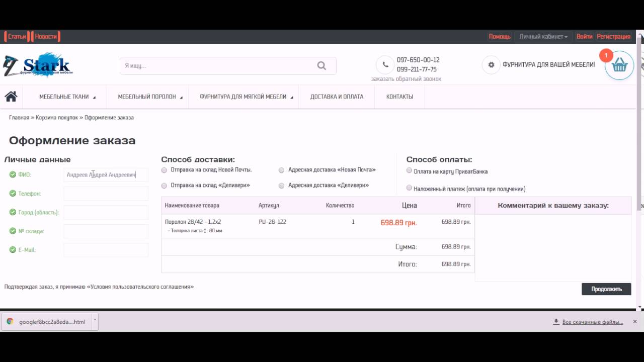This screenshot has height=362, width=644.
Task: Click Регистрация link
Action: click(x=613, y=37)
